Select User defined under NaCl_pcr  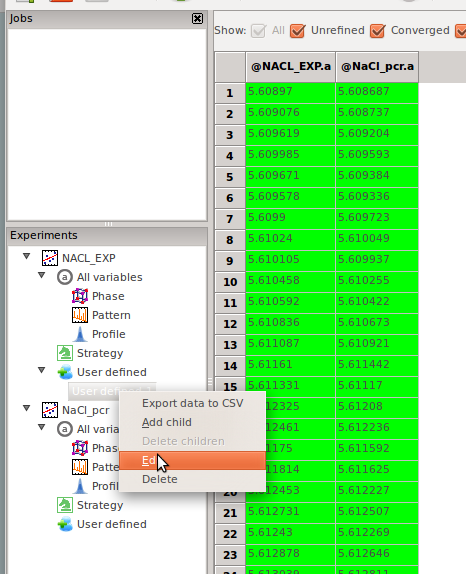click(x=112, y=524)
